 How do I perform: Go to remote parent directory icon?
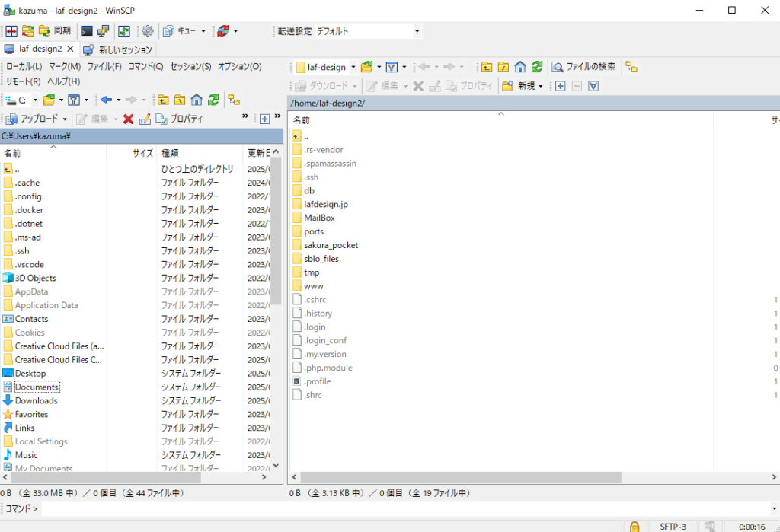(x=487, y=67)
